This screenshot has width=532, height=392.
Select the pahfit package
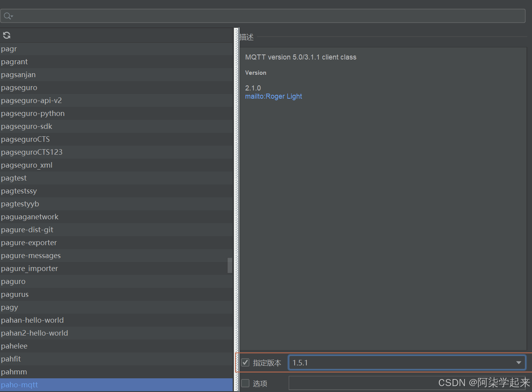click(116, 359)
